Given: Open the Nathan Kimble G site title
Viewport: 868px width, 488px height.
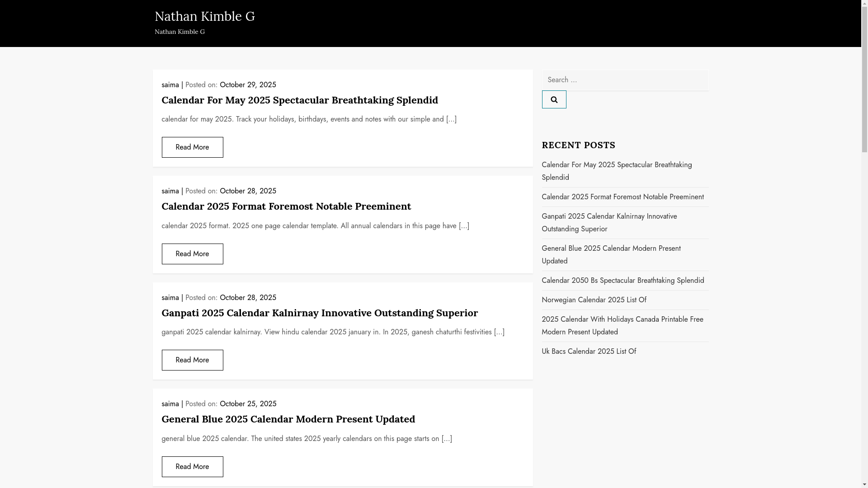Looking at the screenshot, I should click(205, 16).
